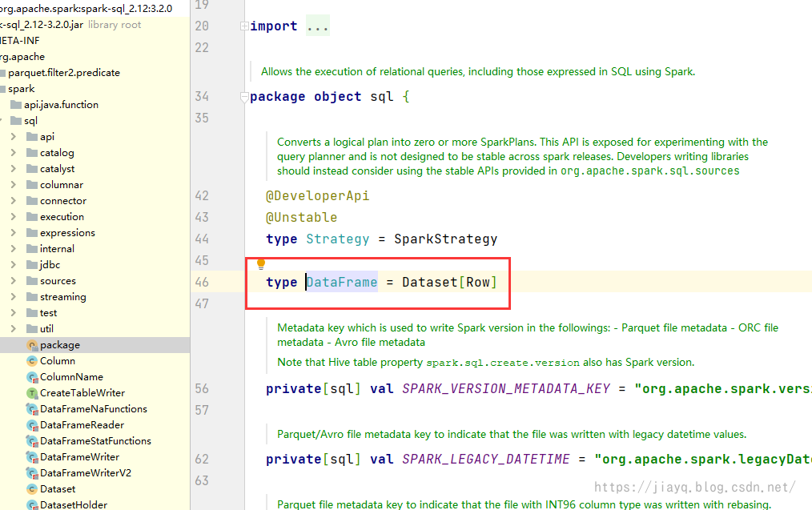The image size is (812, 510).
Task: Click the DatasetHolder class icon
Action: 32,505
